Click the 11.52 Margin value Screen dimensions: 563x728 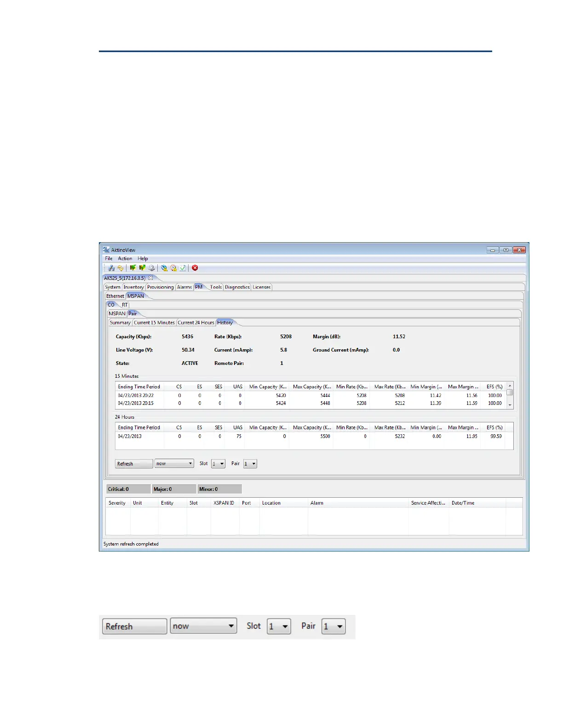[399, 336]
